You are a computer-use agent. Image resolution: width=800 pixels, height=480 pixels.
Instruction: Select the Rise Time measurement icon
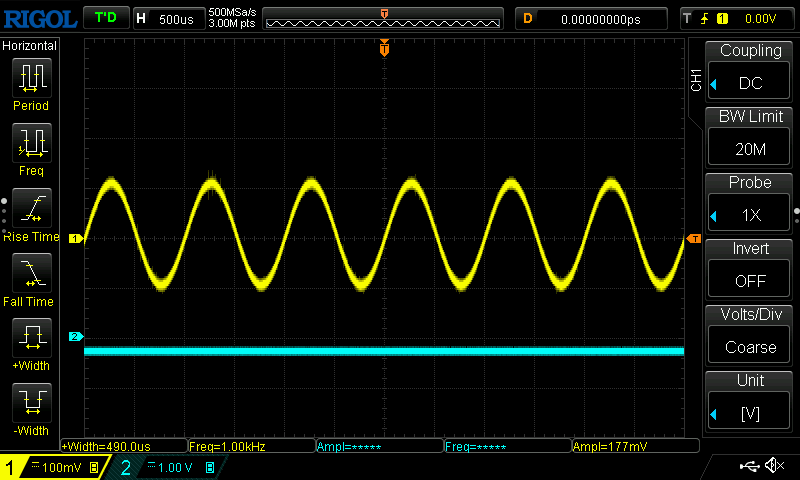coord(32,208)
